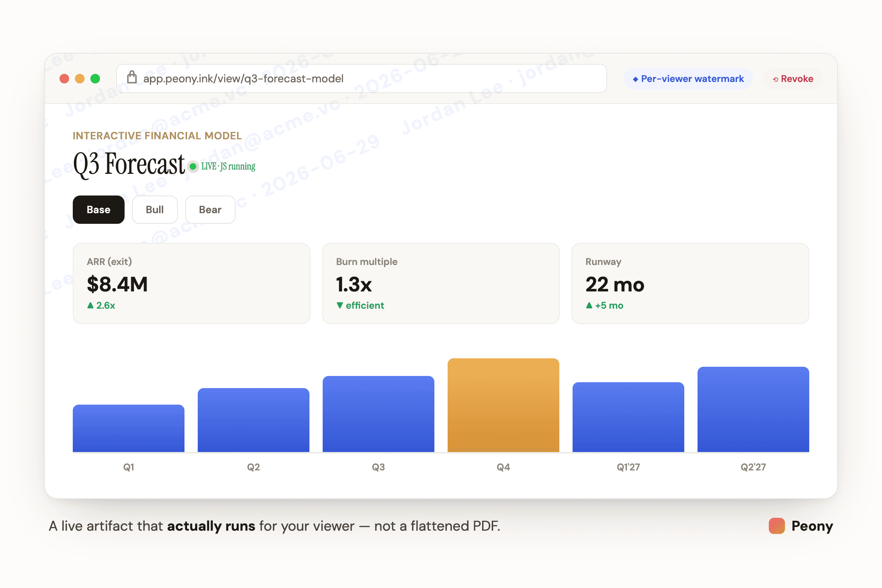Click the "Q2'27" axis label
Screen dimensions: 882x588
[753, 467]
